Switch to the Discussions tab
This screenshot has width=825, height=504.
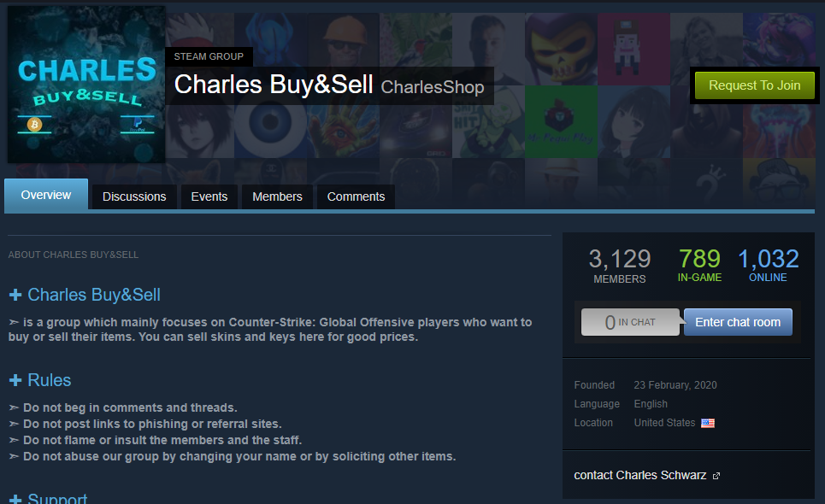point(134,196)
